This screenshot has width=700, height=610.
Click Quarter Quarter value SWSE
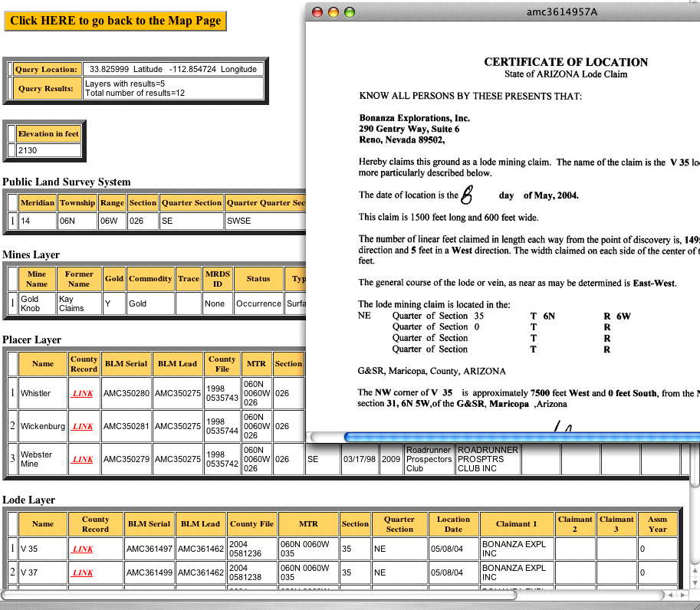coord(265,221)
